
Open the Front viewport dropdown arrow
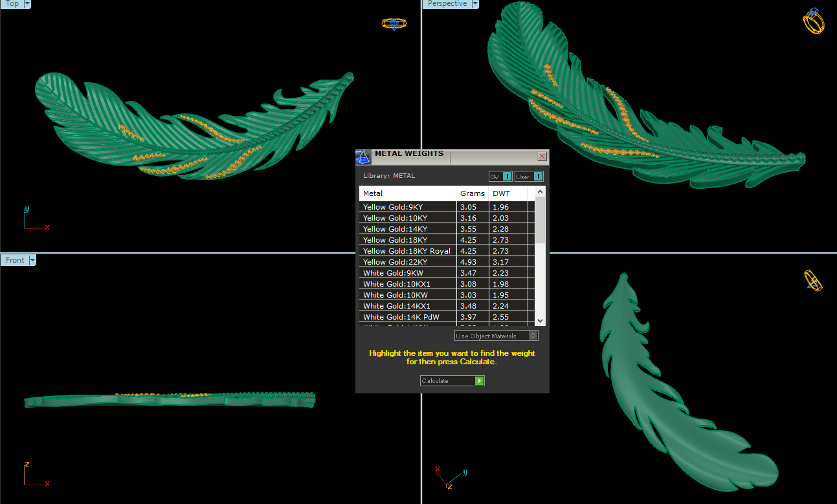coord(33,260)
